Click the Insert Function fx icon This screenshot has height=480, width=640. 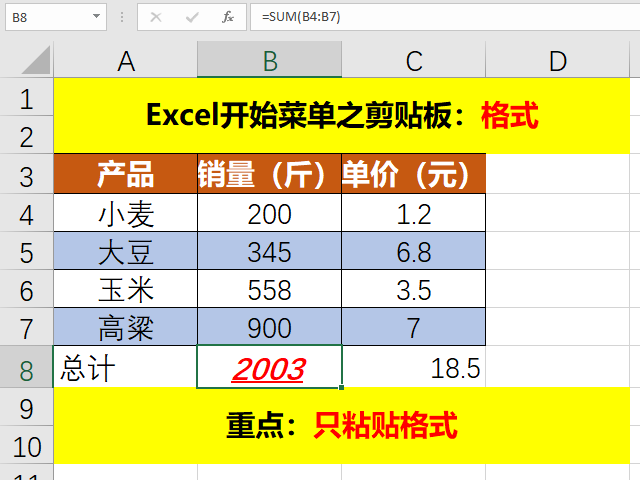pyautogui.click(x=228, y=17)
